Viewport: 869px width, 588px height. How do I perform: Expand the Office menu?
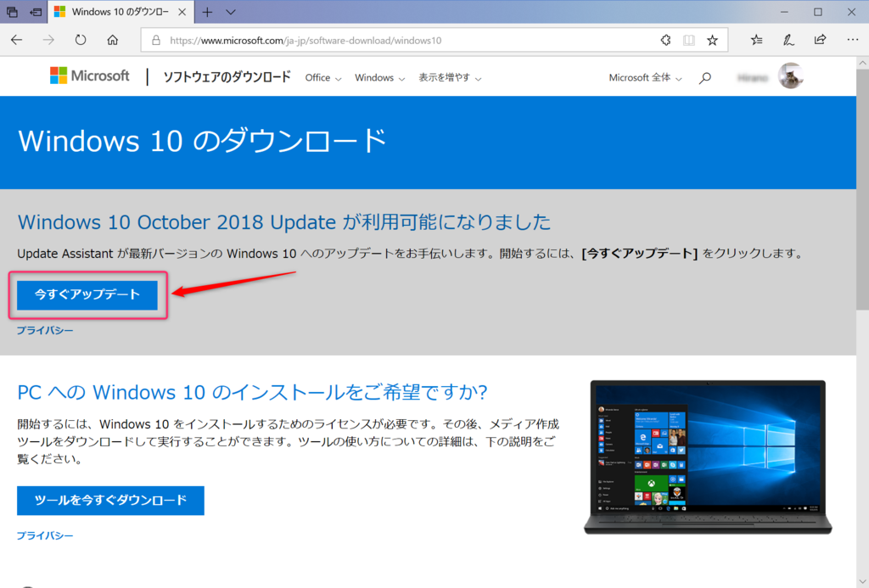[x=323, y=77]
